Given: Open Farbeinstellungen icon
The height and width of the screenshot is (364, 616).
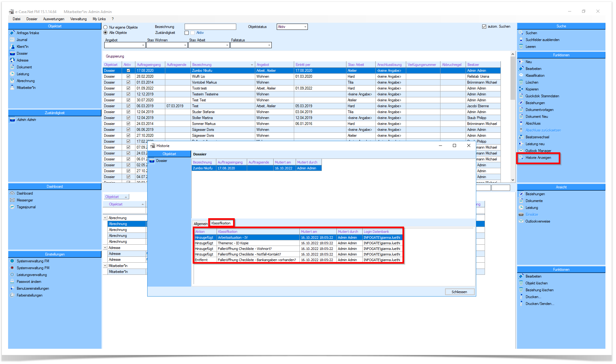Looking at the screenshot, I should 12,295.
